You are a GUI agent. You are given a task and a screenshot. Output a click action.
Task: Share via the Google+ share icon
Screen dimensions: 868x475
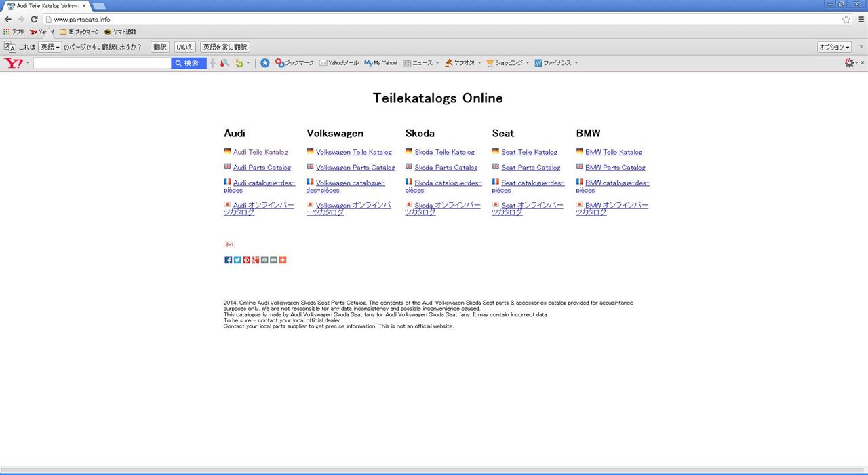coord(256,260)
